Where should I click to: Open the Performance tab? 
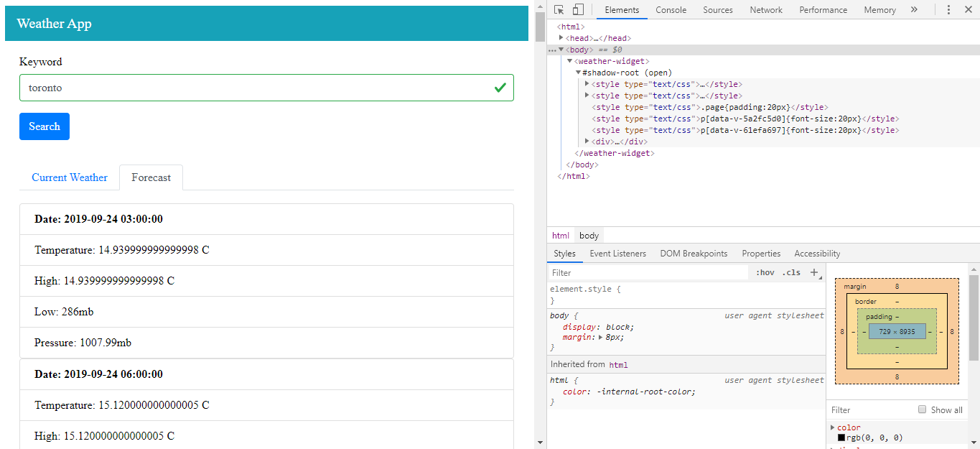[823, 10]
